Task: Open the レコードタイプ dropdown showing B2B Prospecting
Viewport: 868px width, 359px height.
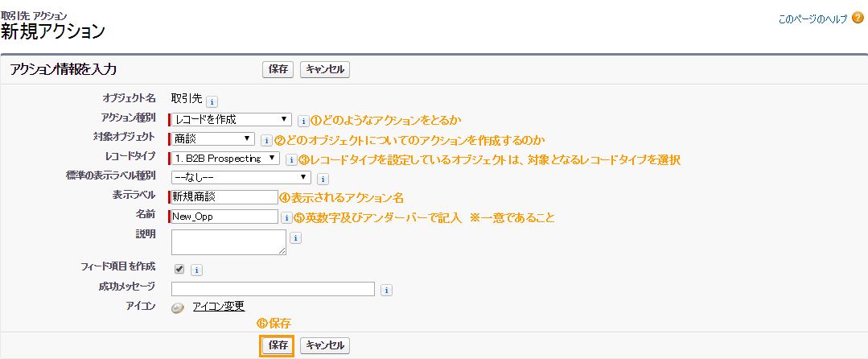Action: point(225,159)
